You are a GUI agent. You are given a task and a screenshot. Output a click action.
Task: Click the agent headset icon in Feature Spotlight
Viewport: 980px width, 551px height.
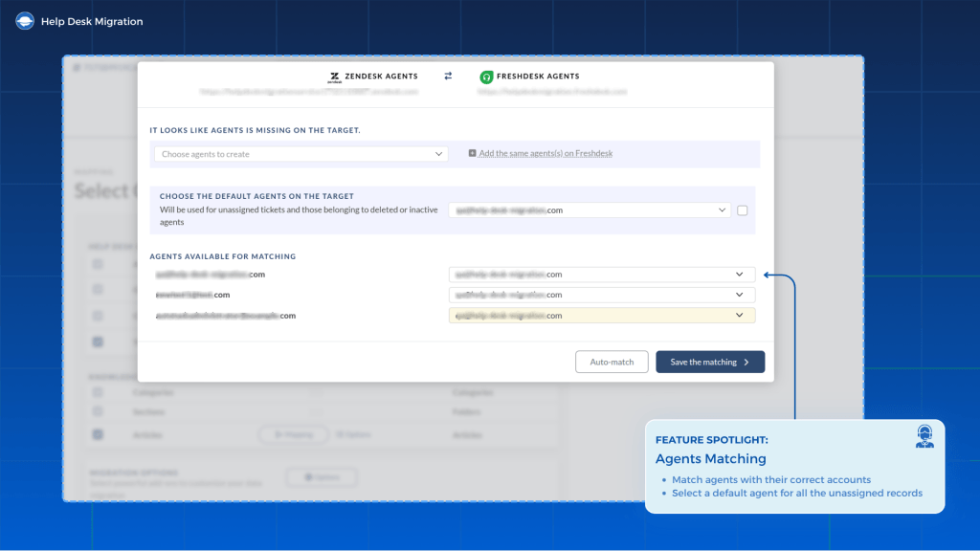(925, 436)
